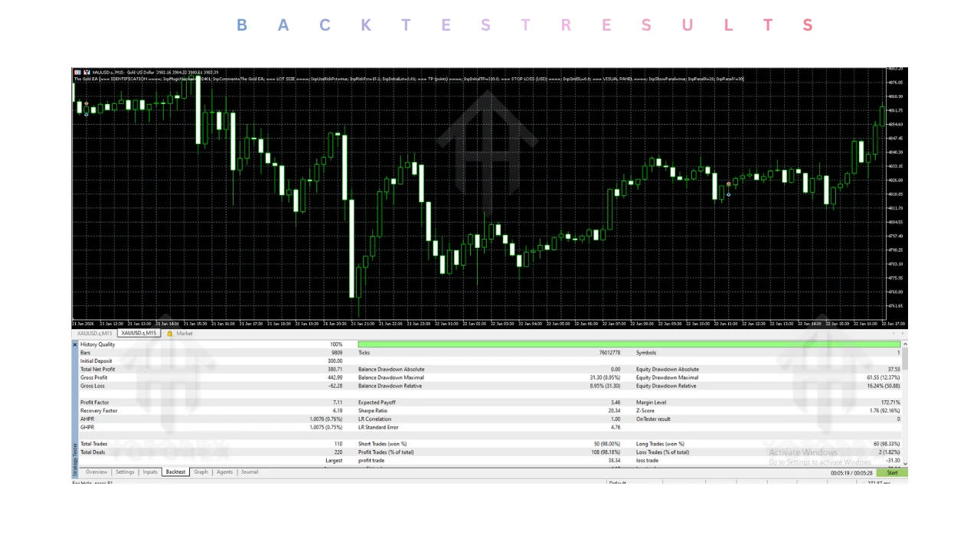The width and height of the screenshot is (980, 551).
Task: Select the active XAUUSD.s,M15 chart tab
Action: [139, 334]
